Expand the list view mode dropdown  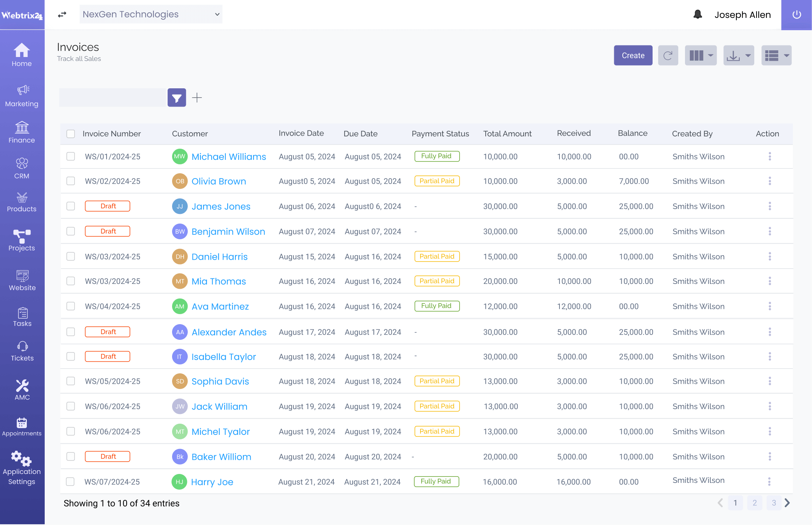pyautogui.click(x=777, y=56)
